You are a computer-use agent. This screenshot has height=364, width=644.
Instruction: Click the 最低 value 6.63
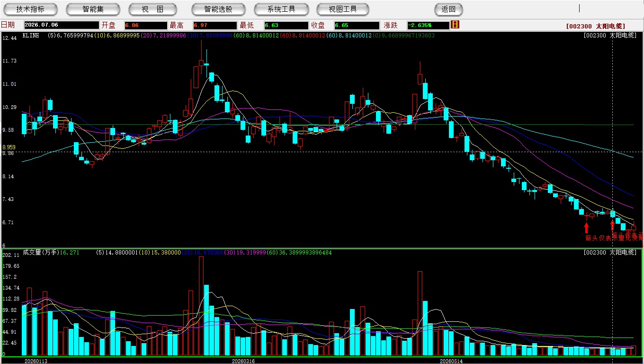click(286, 25)
